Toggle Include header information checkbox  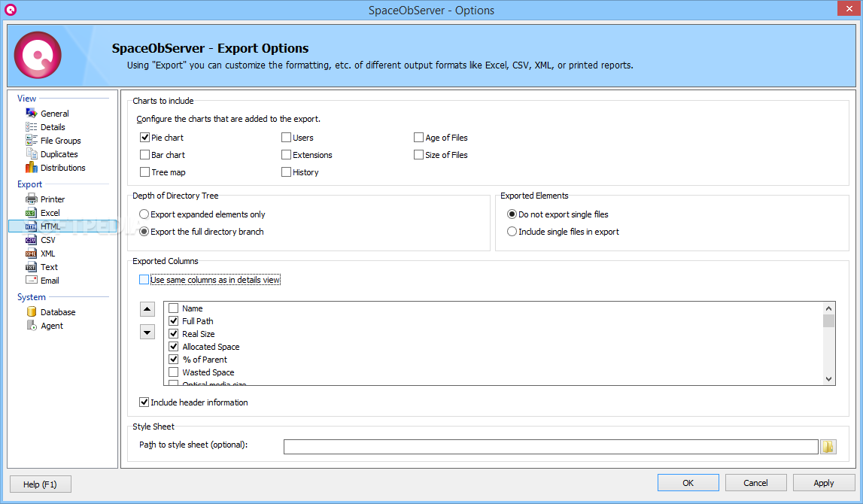click(144, 402)
